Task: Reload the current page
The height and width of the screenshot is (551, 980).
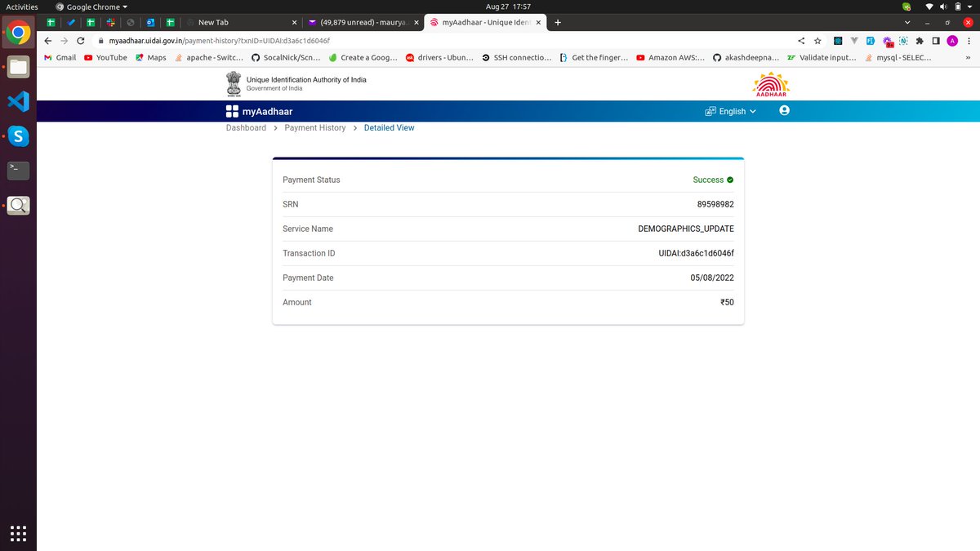Action: coord(80,40)
